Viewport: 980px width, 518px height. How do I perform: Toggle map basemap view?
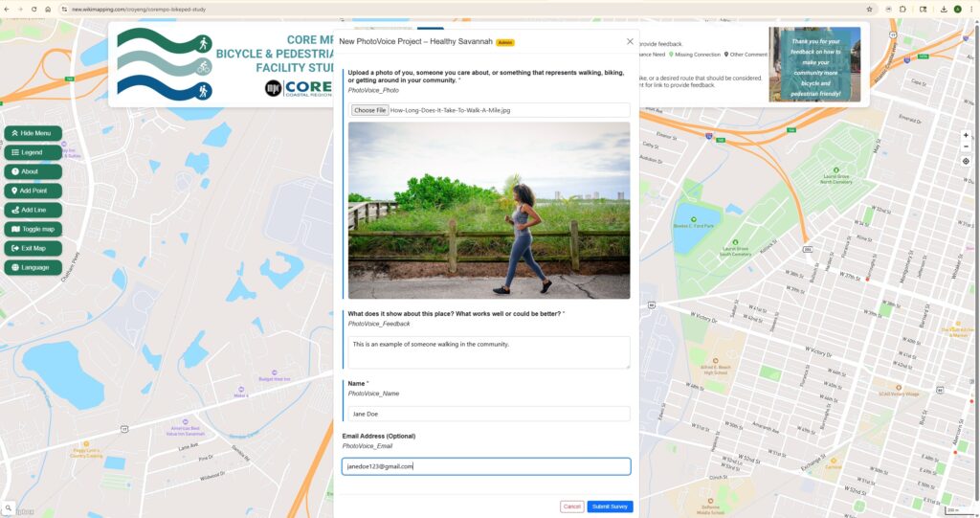33,229
